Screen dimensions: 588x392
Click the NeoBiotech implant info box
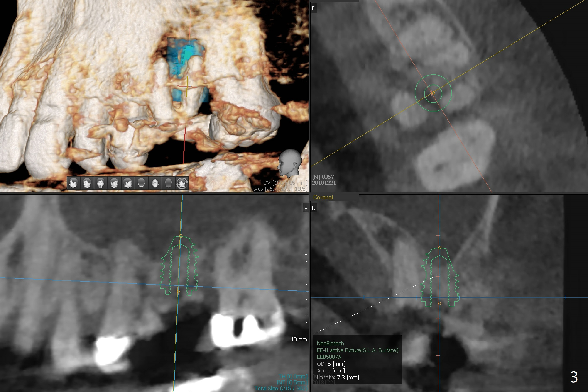357,360
